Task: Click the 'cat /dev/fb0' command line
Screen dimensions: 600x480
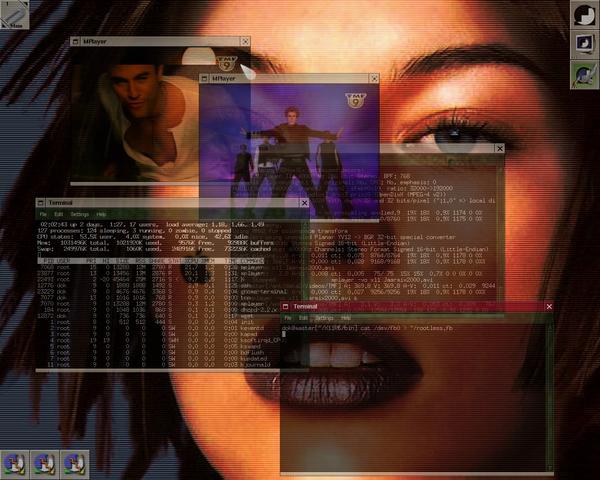Action: point(367,328)
